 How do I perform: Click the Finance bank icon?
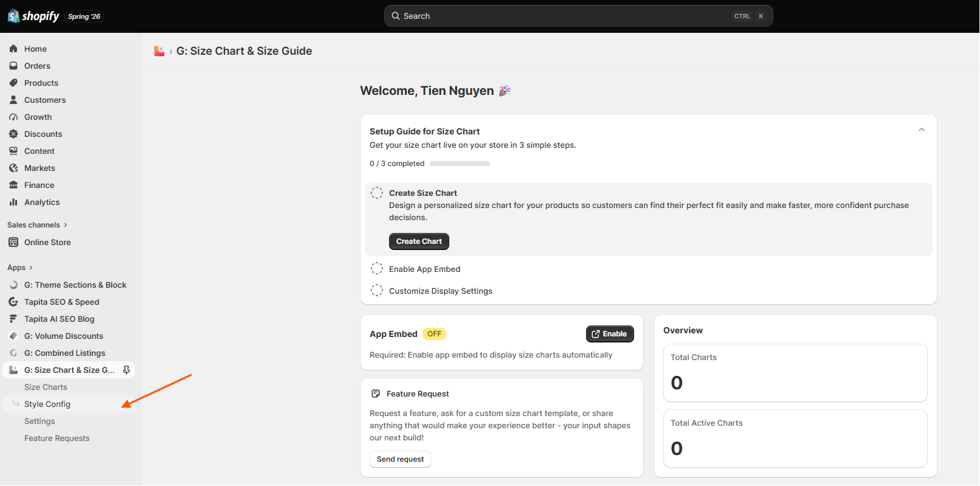[x=13, y=185]
